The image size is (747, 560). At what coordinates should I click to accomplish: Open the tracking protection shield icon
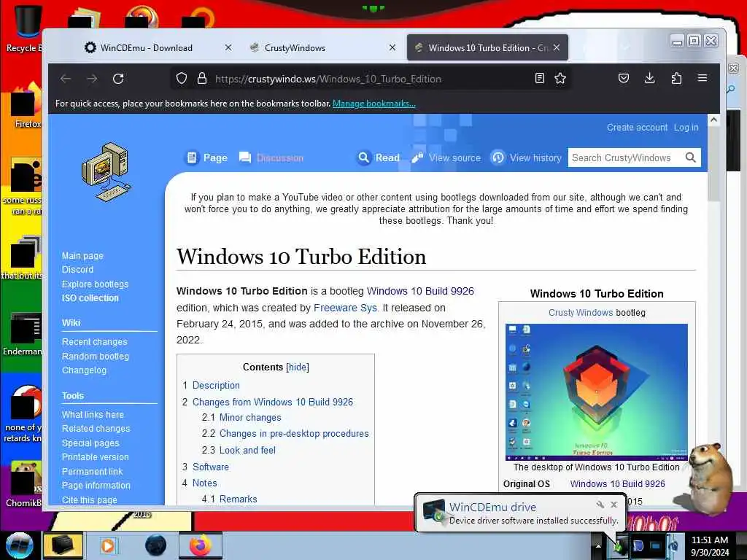[x=182, y=79]
